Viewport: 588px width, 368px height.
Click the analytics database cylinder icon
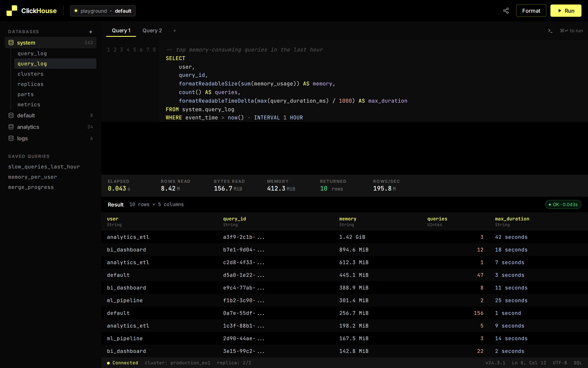[11, 127]
